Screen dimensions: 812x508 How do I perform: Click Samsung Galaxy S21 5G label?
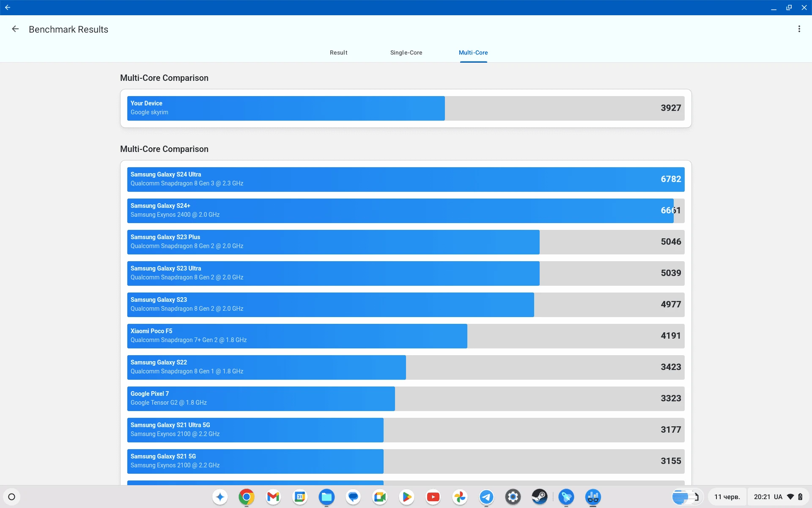click(163, 456)
